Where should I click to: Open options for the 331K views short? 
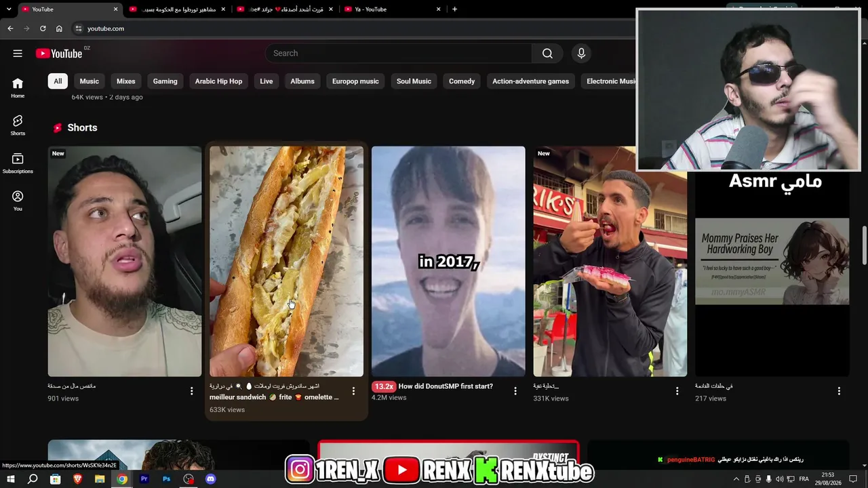pos(677,391)
